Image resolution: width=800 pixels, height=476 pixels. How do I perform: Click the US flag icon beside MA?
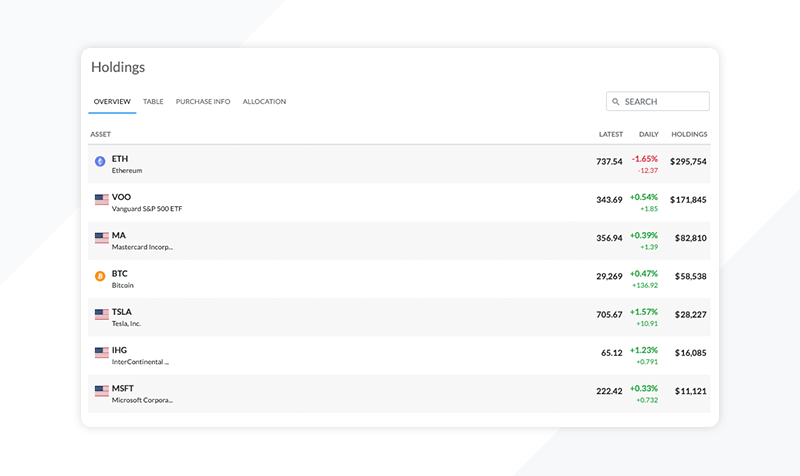(102, 238)
